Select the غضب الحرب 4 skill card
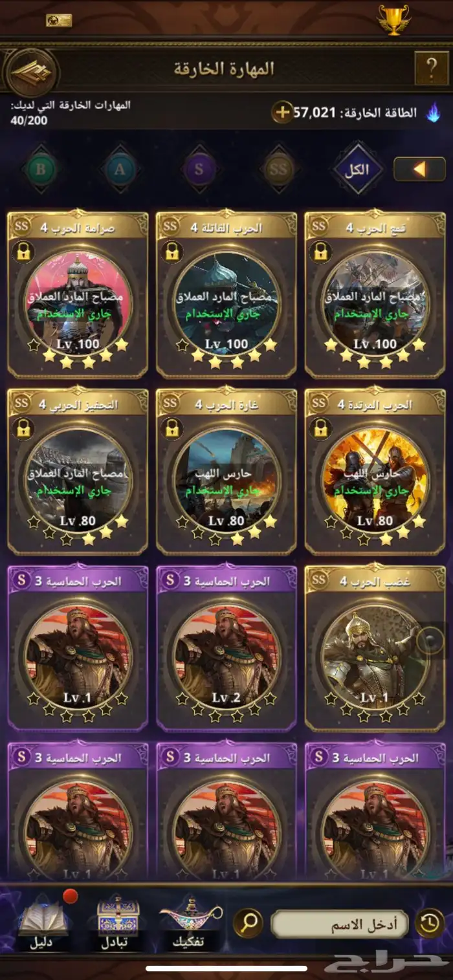Image resolution: width=453 pixels, height=980 pixels. click(x=375, y=648)
